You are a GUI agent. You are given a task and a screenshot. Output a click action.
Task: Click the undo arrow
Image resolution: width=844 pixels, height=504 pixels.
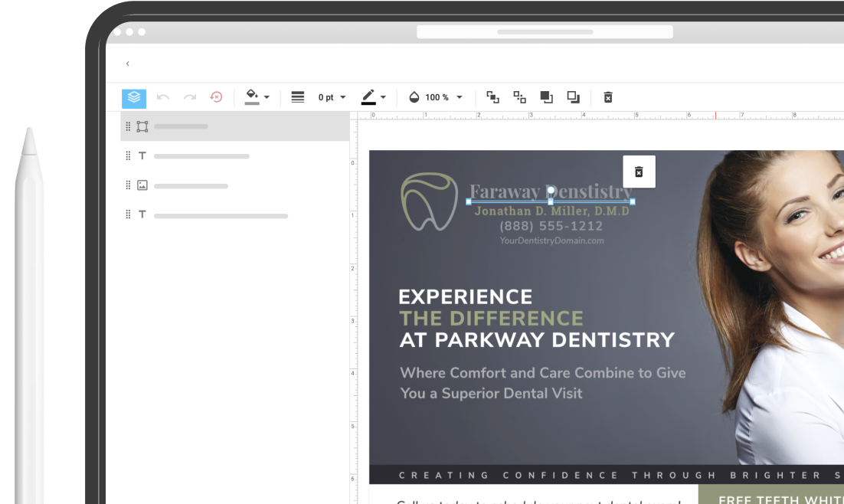162,97
